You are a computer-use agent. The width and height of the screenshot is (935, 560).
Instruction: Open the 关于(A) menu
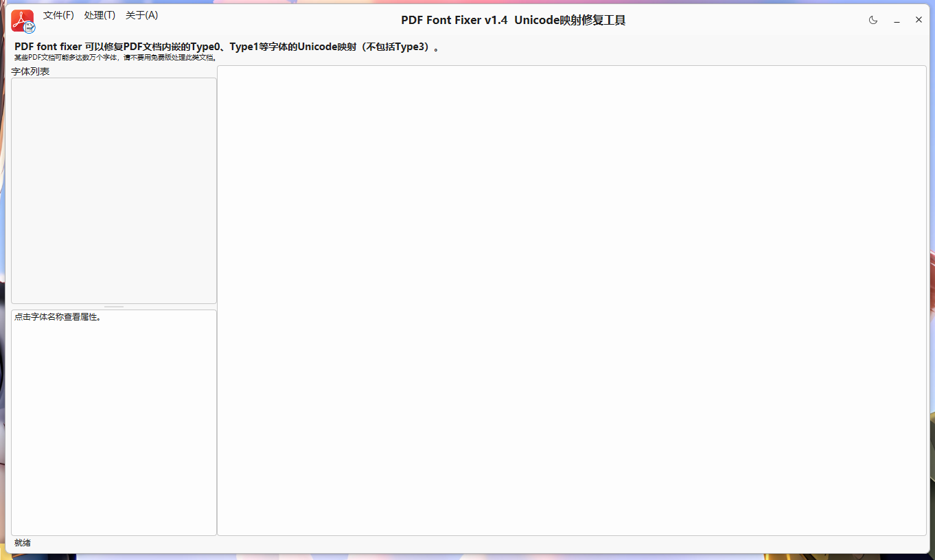[141, 14]
